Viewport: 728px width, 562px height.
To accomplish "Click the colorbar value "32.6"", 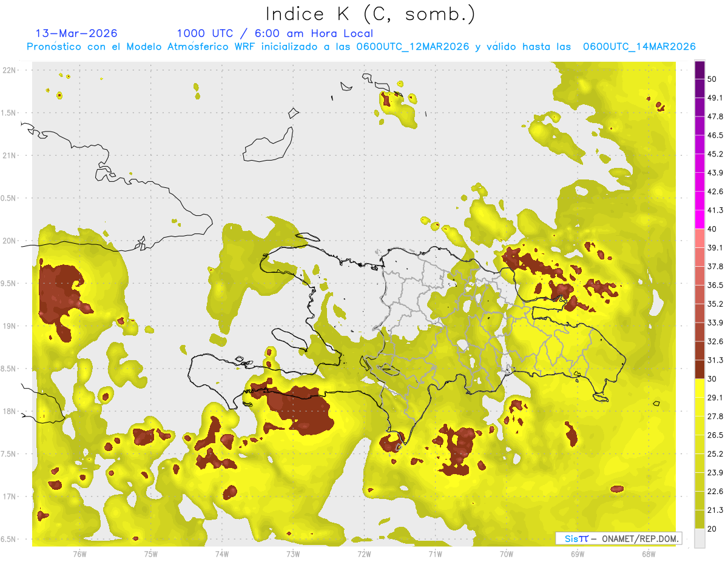I will point(716,341).
